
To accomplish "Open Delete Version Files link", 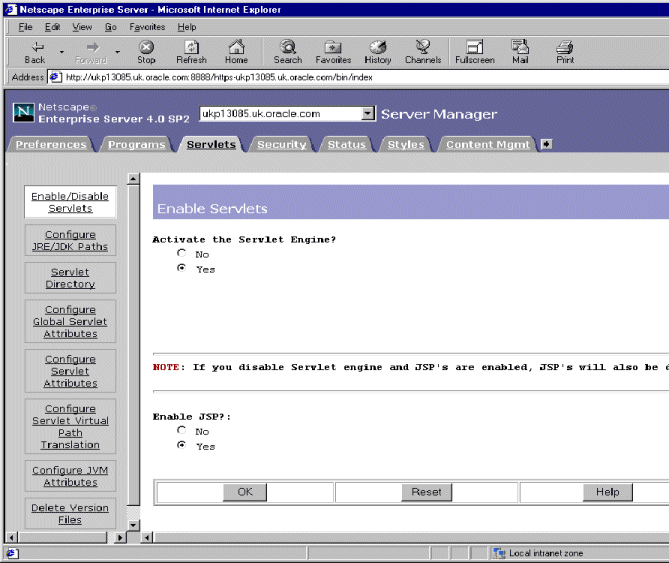I will click(x=70, y=514).
